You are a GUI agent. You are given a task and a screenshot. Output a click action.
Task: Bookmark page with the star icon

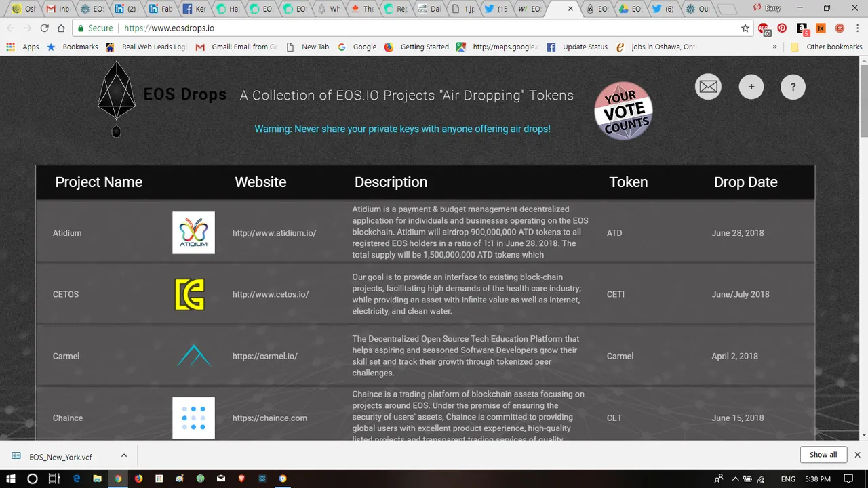pos(745,28)
